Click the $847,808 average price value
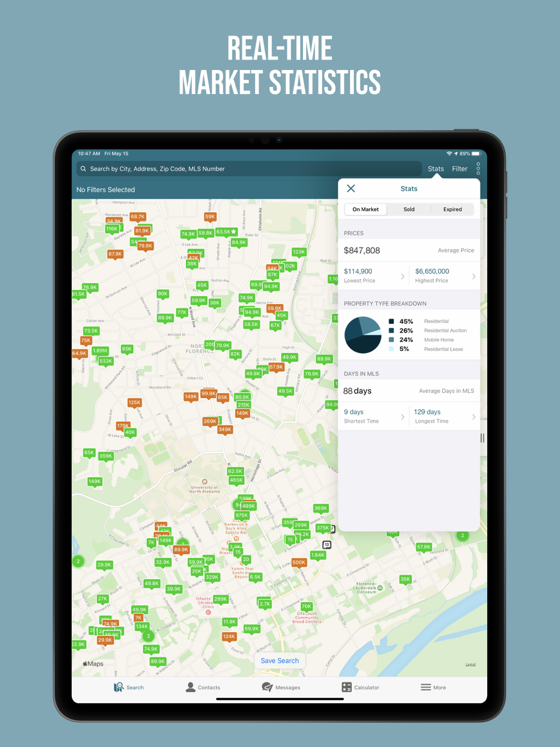The image size is (560, 747). click(x=362, y=250)
